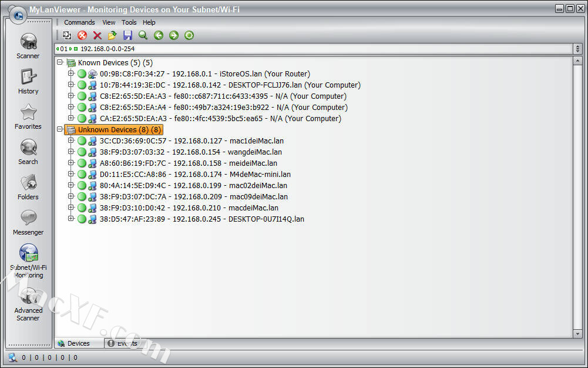Click the red X delete toolbar icon
The height and width of the screenshot is (368, 588).
point(98,35)
